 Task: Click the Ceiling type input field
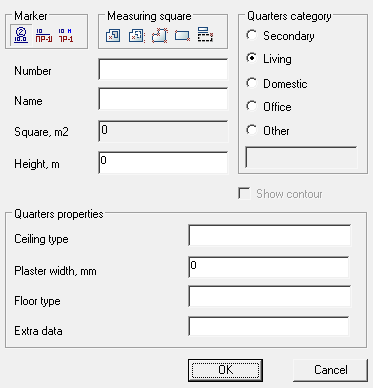[x=269, y=236]
